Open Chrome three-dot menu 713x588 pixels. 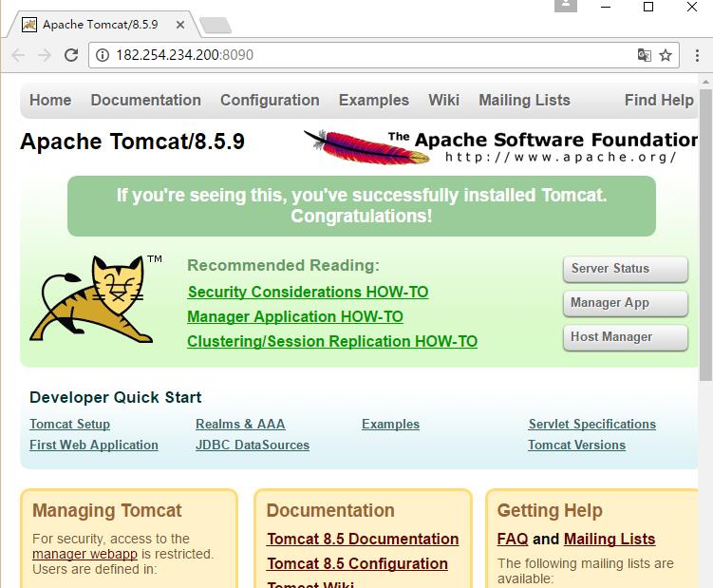(x=697, y=55)
